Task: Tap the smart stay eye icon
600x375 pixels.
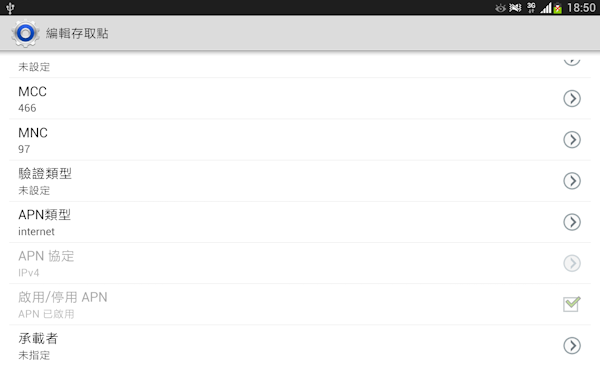Action: (x=500, y=8)
